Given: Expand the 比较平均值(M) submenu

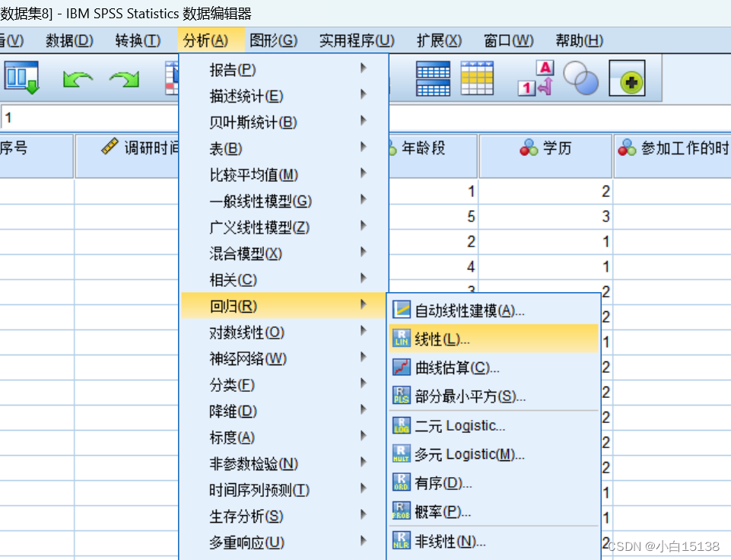Looking at the screenshot, I should (284, 174).
